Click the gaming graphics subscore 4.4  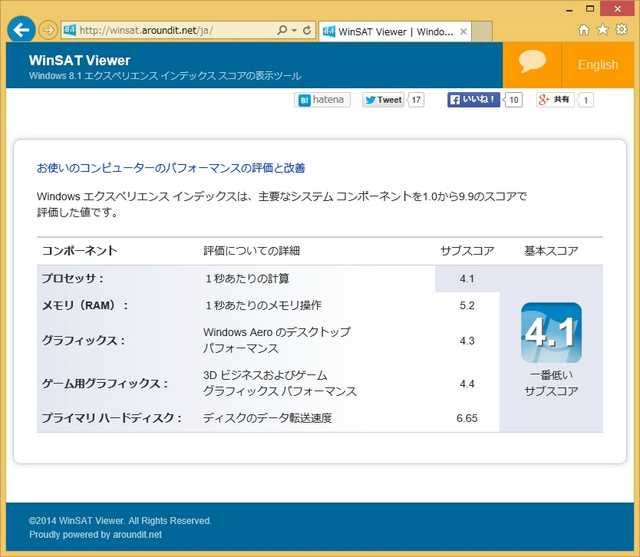tap(467, 384)
